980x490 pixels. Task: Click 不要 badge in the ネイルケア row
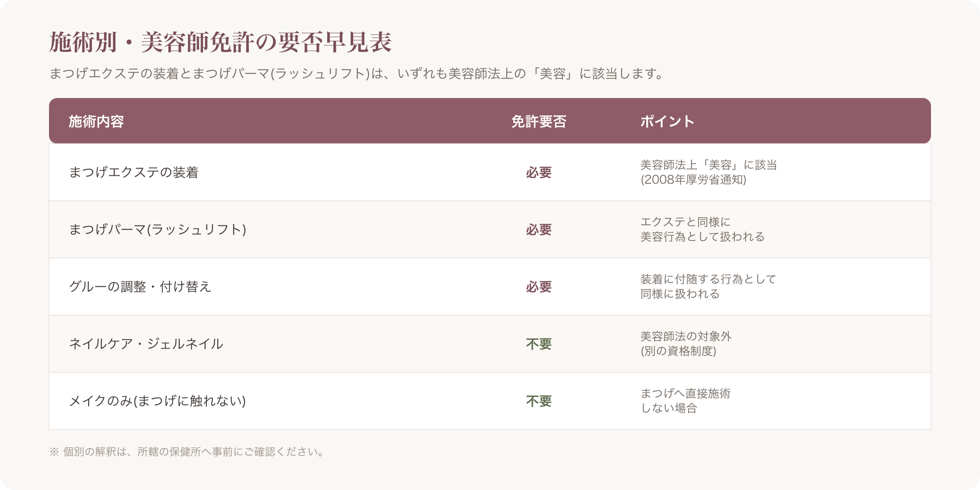(x=538, y=344)
